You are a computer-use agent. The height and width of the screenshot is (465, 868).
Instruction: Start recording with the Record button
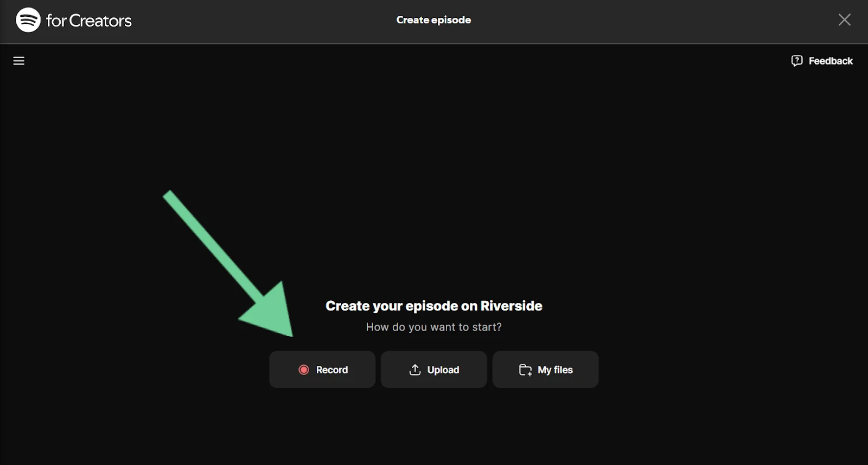point(322,370)
